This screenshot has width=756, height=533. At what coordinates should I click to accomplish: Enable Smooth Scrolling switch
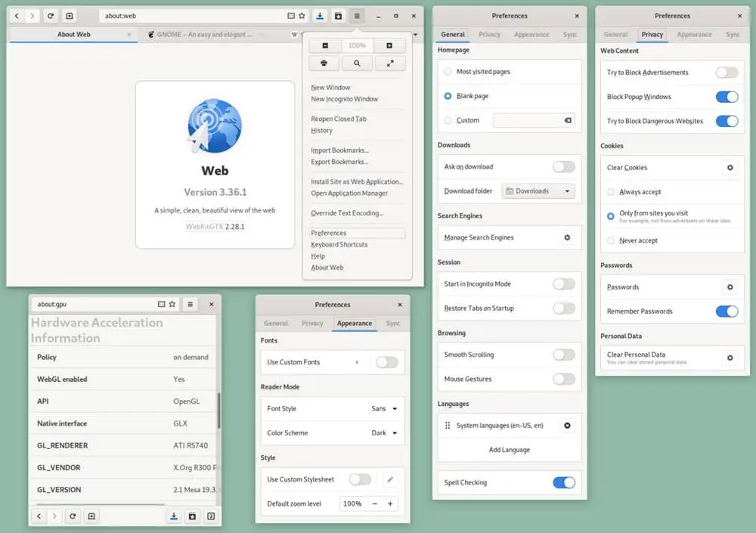564,355
